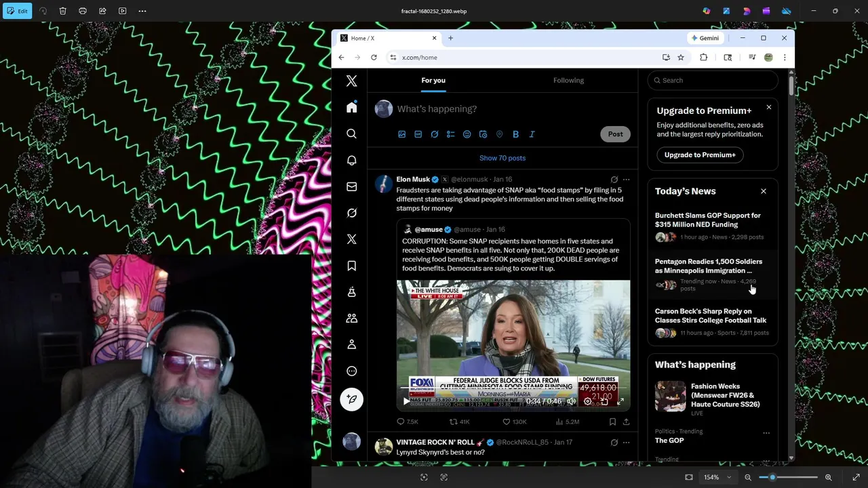Add a poll to new post
The width and height of the screenshot is (868, 488).
(x=450, y=134)
